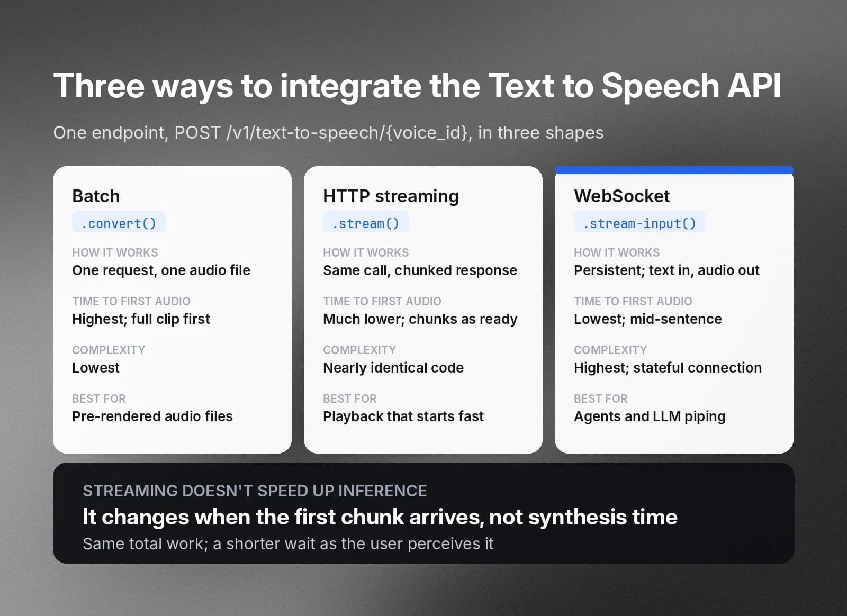Click "HOW IT WORKS" label in the Batch card
Image resolution: width=847 pixels, height=616 pixels.
tap(115, 252)
